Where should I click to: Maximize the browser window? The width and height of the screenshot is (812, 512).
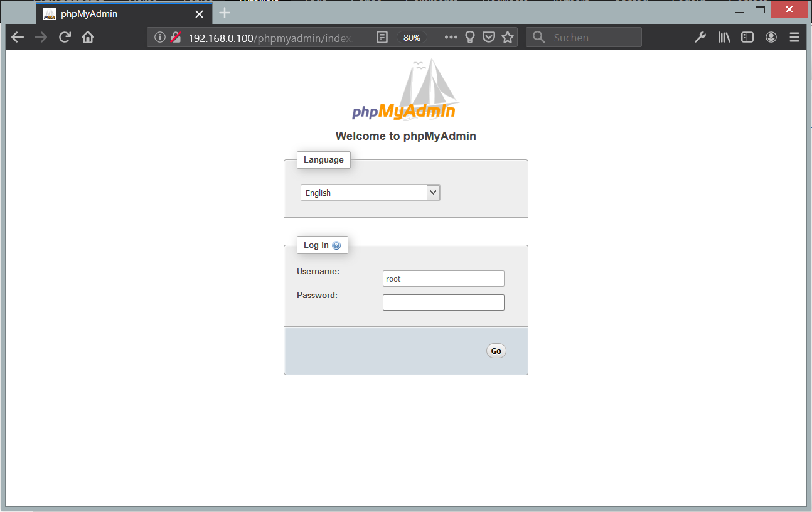[760, 9]
